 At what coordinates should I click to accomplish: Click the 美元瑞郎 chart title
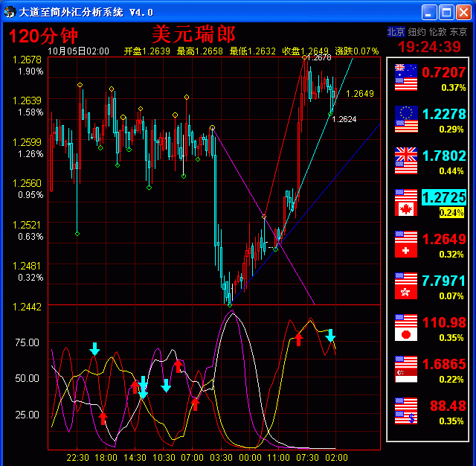coord(193,34)
